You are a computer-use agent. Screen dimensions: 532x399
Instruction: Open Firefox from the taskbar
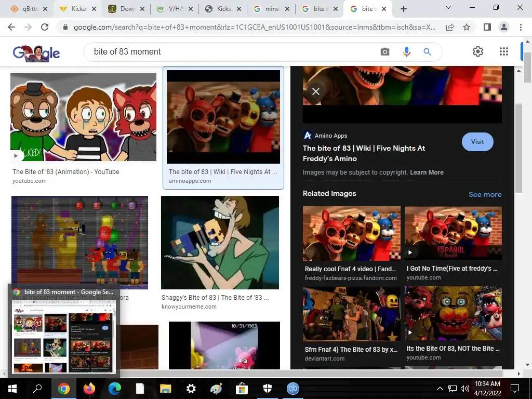[89, 389]
